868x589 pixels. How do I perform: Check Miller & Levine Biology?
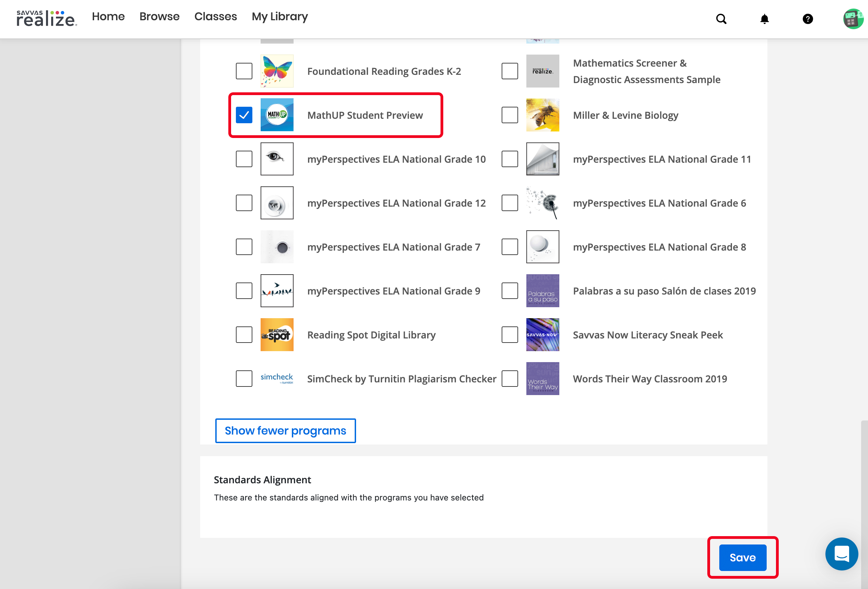pyautogui.click(x=510, y=115)
